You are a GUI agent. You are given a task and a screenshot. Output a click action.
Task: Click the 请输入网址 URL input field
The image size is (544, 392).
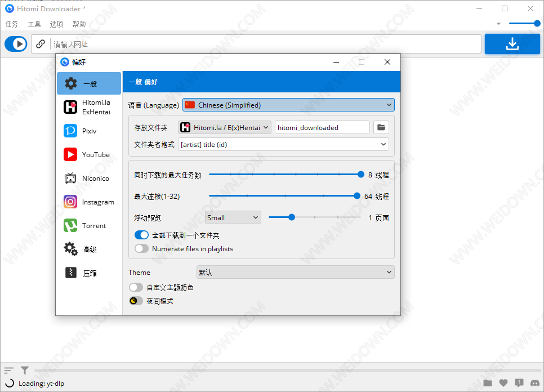(256, 44)
